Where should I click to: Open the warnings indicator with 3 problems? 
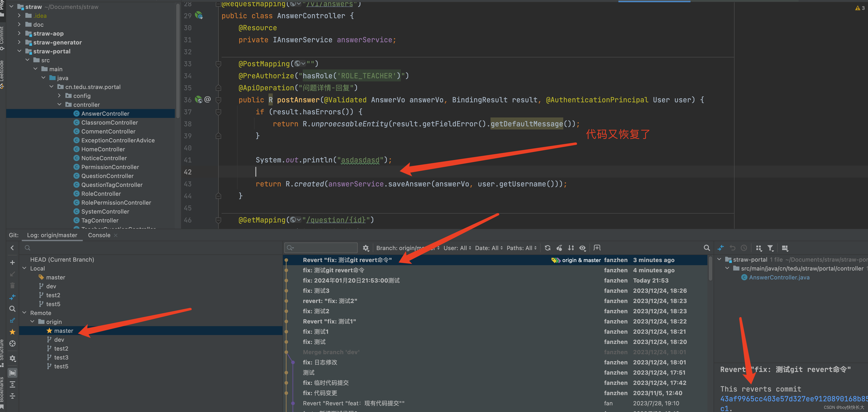[860, 8]
